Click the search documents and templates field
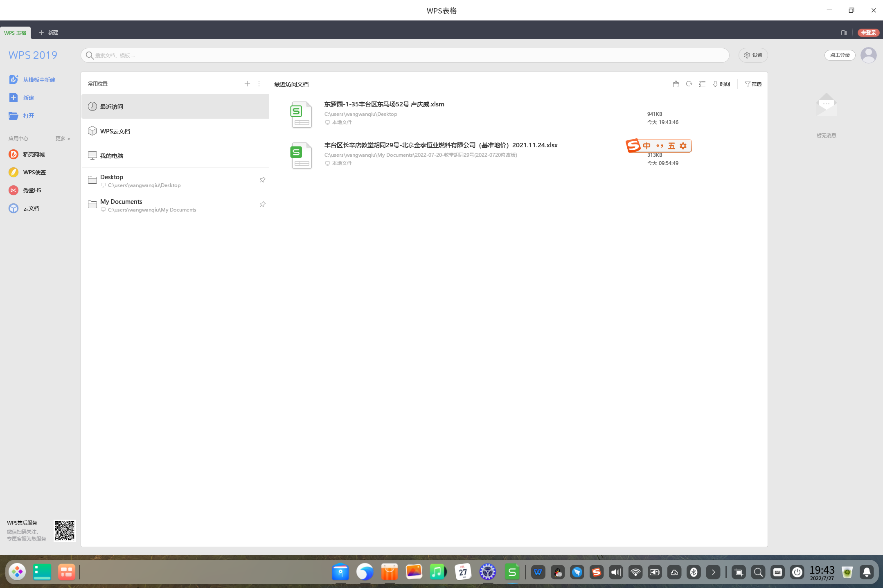 [405, 55]
